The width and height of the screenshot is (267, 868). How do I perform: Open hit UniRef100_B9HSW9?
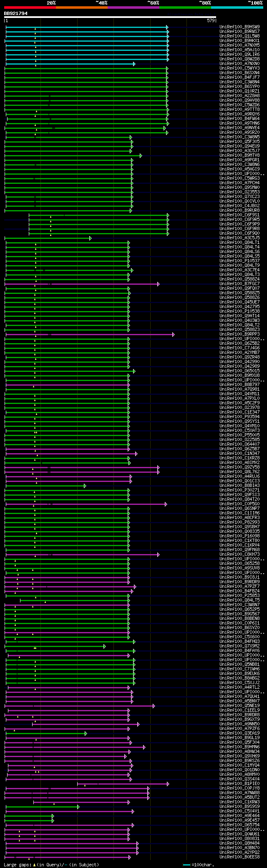(239, 27)
